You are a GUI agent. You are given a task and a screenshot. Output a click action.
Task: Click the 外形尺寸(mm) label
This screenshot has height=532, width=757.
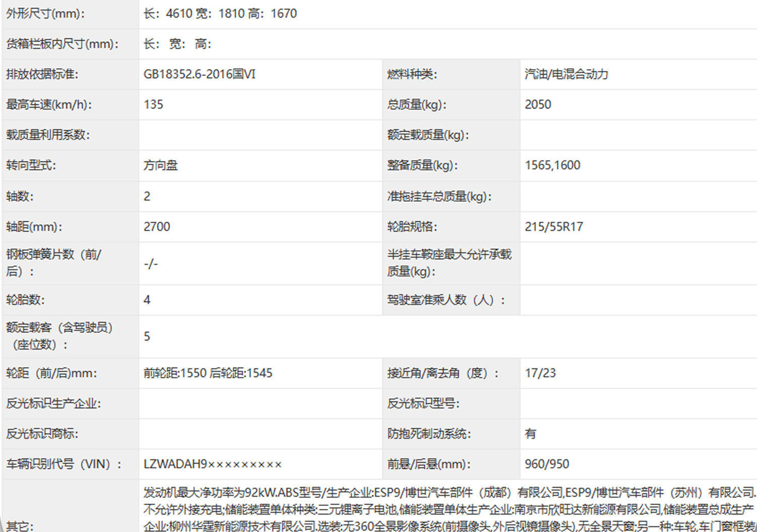45,13
